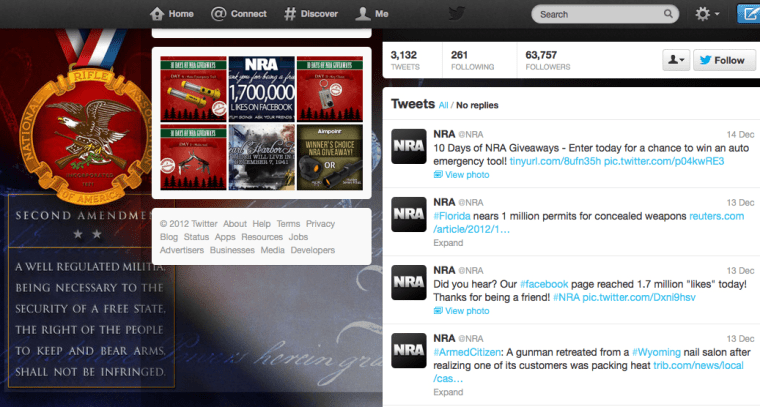
Task: Open the Privacy footer link
Action: click(320, 224)
